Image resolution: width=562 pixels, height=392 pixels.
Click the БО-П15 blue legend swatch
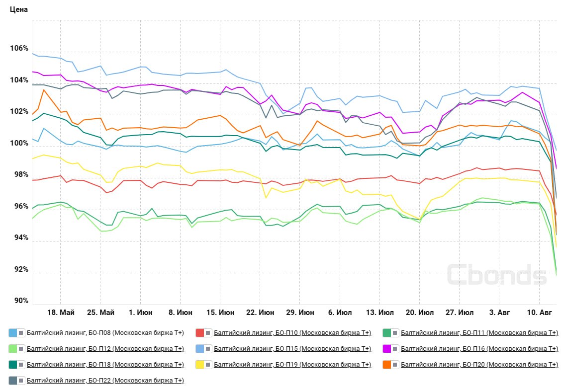click(203, 349)
